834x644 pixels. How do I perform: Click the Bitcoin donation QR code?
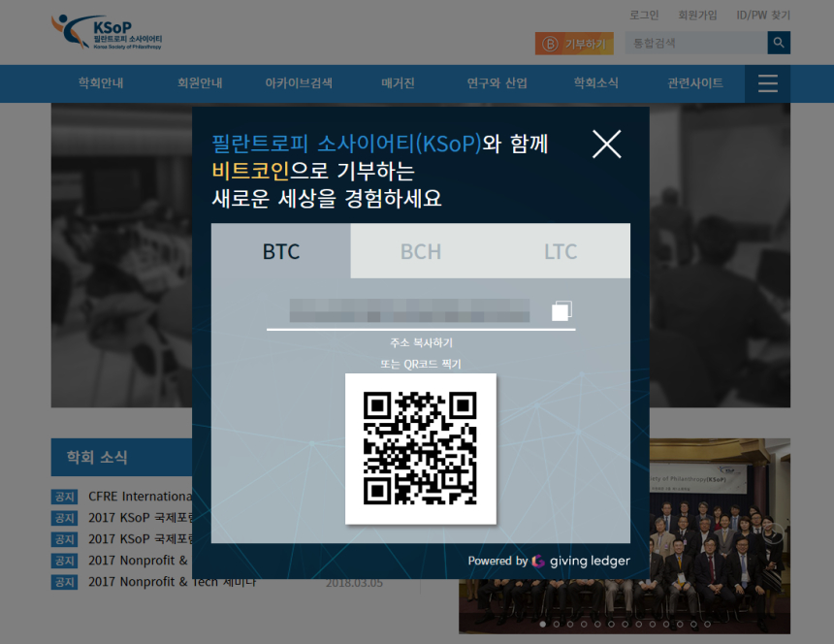pos(421,449)
